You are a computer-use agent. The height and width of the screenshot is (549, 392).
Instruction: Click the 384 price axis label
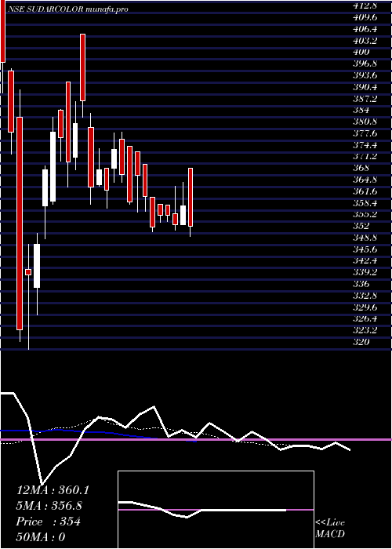pyautogui.click(x=361, y=110)
